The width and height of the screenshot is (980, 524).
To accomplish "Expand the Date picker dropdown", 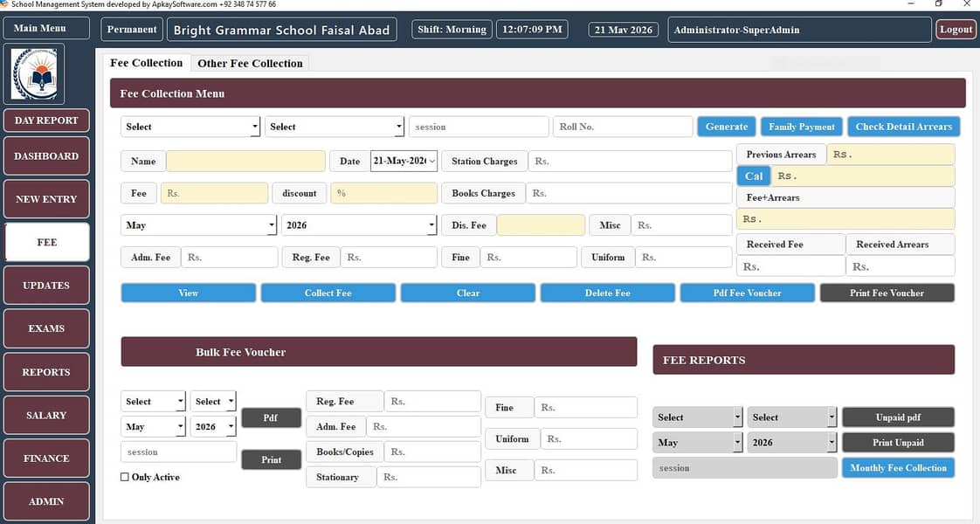I will (x=431, y=162).
